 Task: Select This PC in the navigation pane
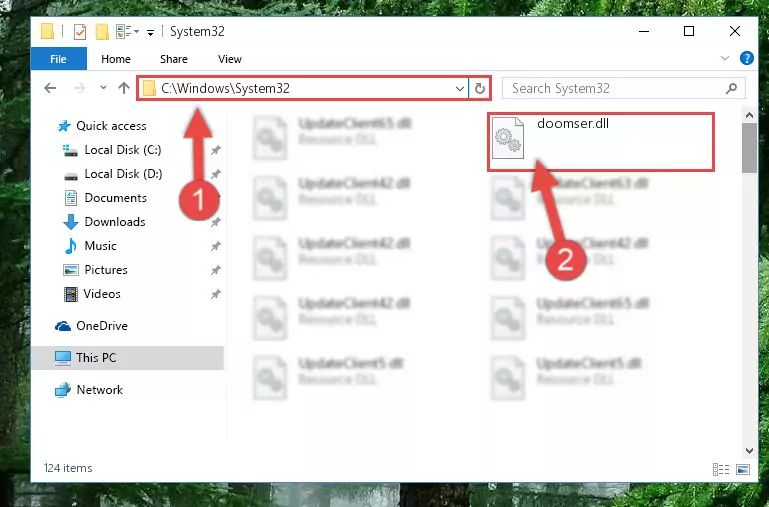[128, 358]
